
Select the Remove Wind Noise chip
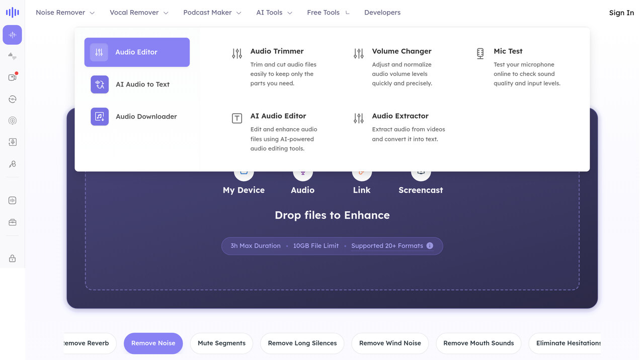(x=390, y=343)
